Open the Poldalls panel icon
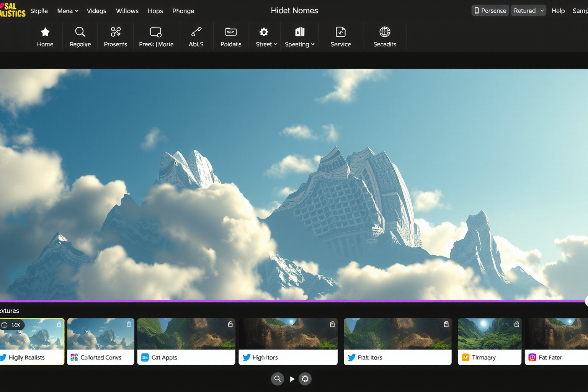This screenshot has height=392, width=588. tap(231, 32)
